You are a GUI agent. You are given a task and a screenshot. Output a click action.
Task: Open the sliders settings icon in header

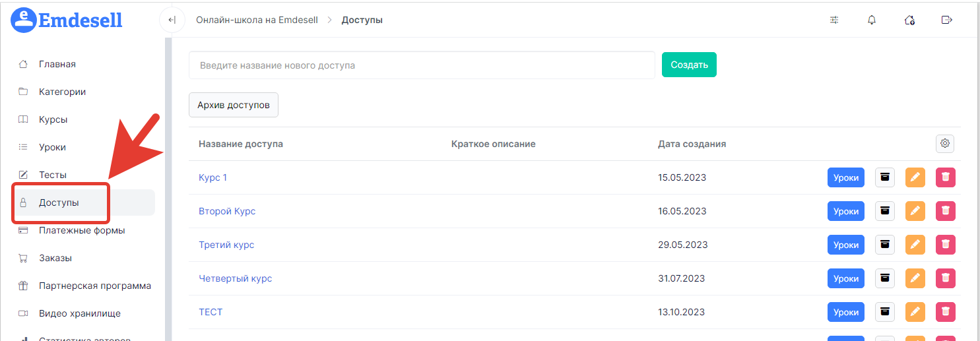pos(834,20)
